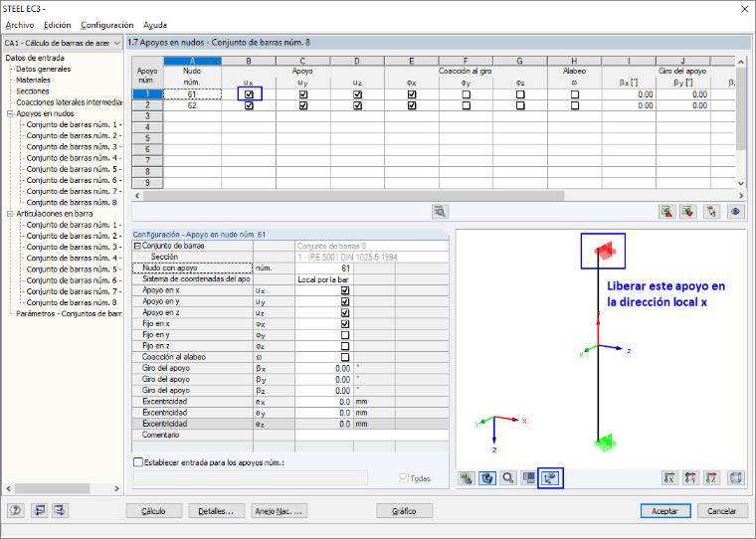Click the Detalles... button

click(x=216, y=511)
